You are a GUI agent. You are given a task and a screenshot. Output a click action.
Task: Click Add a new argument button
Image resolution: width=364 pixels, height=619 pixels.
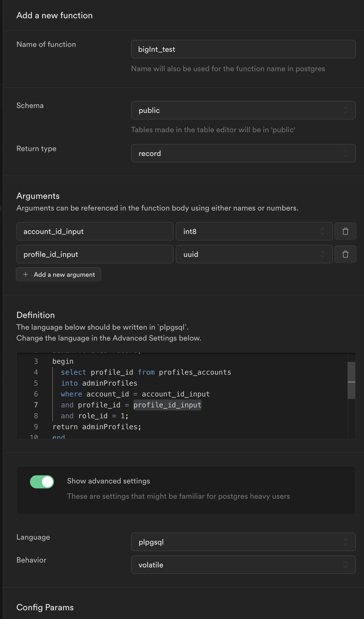[59, 274]
